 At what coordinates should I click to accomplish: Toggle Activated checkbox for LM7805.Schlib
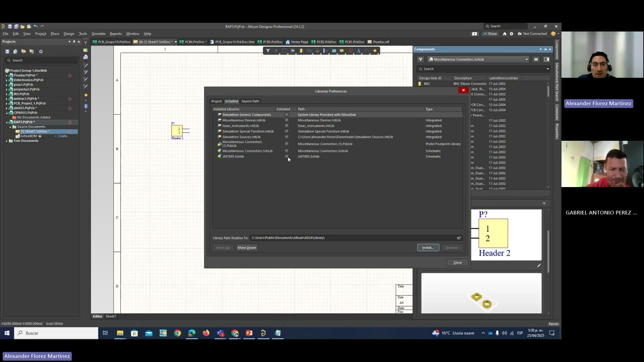click(287, 156)
